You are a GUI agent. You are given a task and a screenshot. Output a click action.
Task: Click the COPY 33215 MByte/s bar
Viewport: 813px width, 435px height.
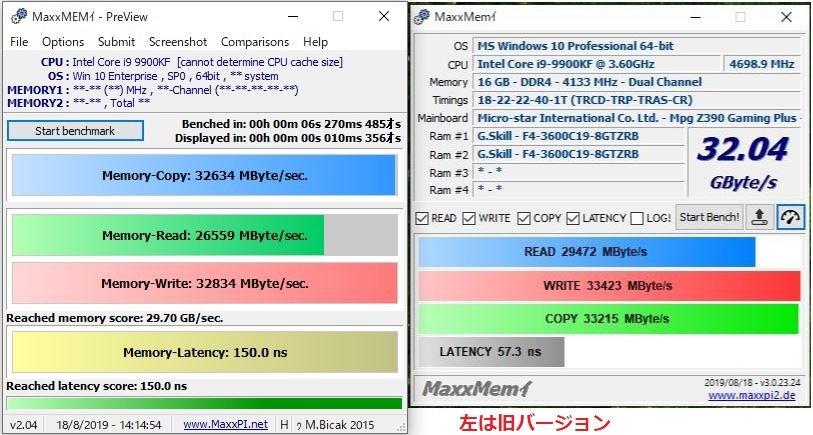[x=608, y=318]
